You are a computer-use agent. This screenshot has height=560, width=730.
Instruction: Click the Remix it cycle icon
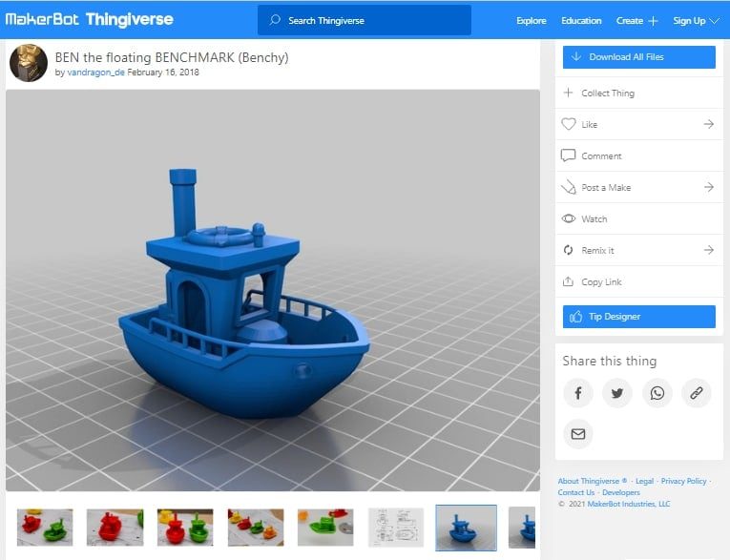[x=568, y=250]
